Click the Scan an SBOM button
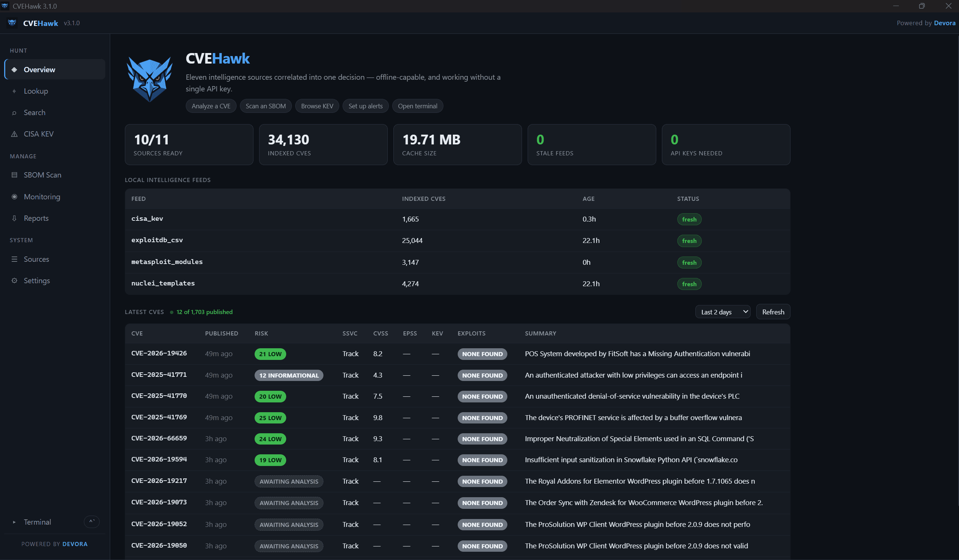 point(266,106)
